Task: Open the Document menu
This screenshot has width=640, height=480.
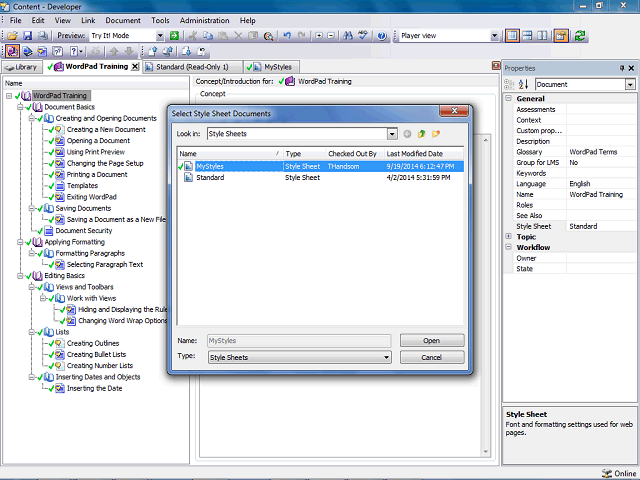Action: 123,20
